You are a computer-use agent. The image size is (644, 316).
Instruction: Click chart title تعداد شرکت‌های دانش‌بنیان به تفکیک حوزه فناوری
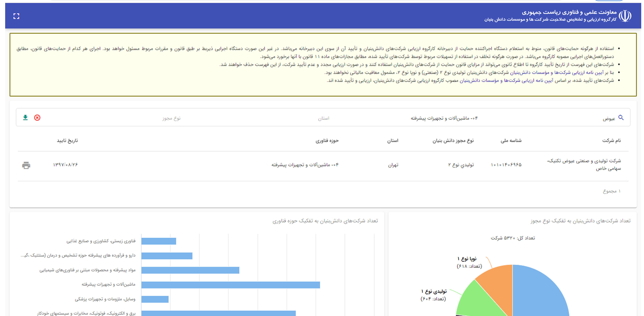[x=325, y=221]
